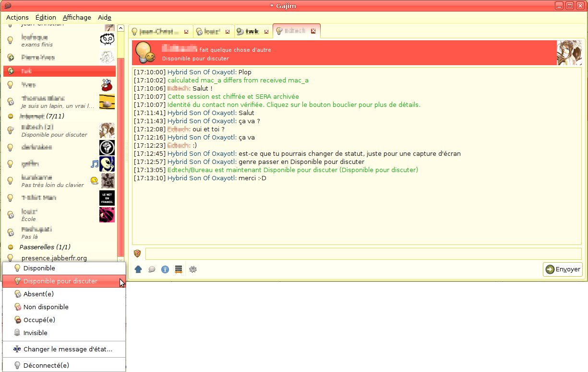Click 'fait quelque chose d'autre' in banner
The width and height of the screenshot is (588, 372).
235,49
